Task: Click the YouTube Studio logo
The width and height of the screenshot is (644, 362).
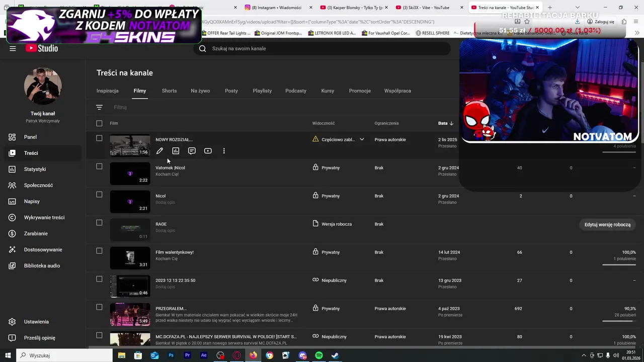Action: (42, 48)
